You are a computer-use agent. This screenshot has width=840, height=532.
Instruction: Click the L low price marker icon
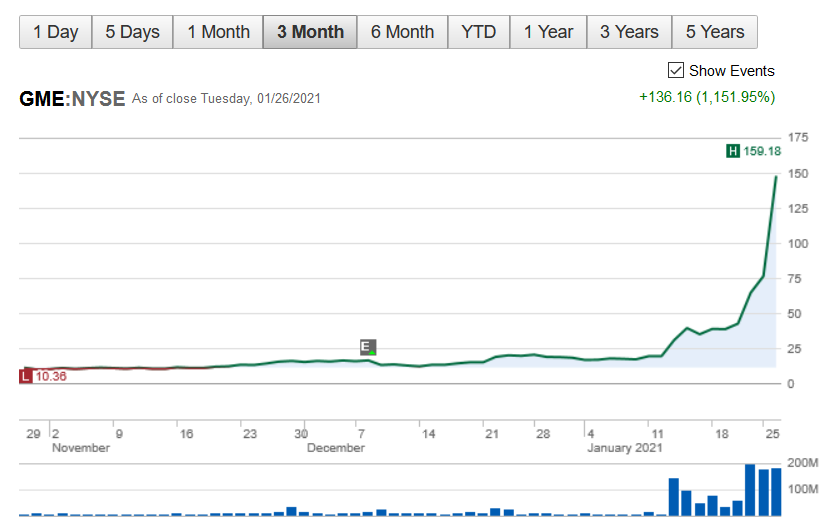pyautogui.click(x=26, y=377)
